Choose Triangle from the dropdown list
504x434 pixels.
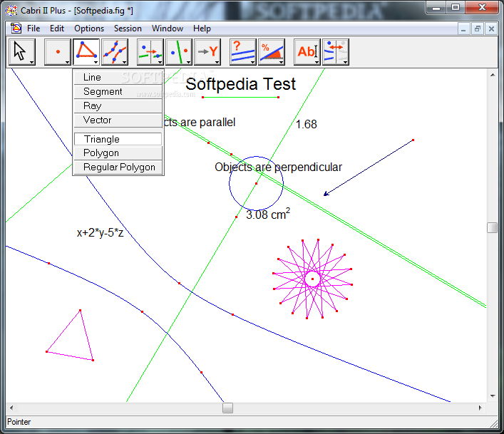[118, 139]
